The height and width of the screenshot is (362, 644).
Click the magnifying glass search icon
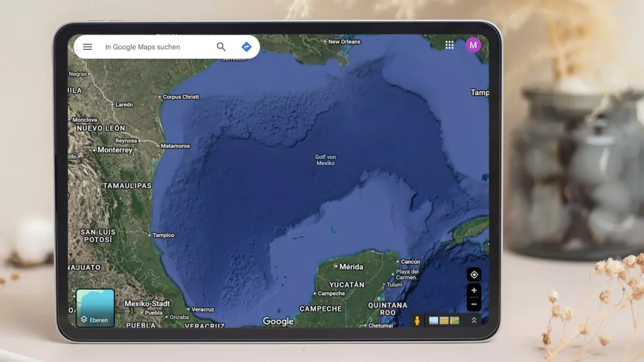point(221,47)
